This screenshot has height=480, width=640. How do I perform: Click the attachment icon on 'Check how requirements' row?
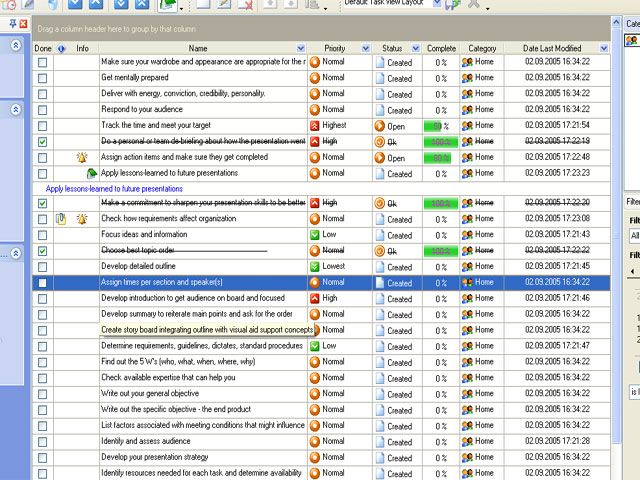(61, 219)
